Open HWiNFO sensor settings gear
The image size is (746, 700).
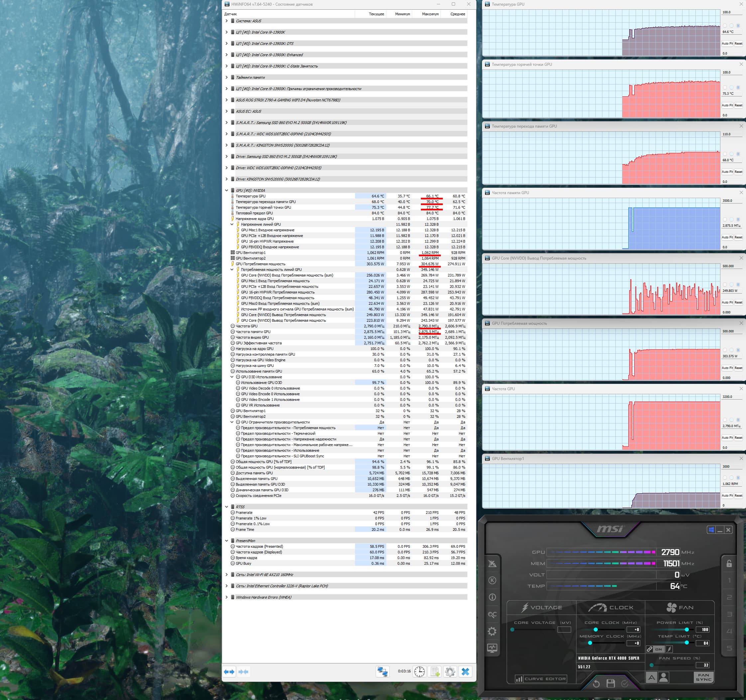coord(450,671)
